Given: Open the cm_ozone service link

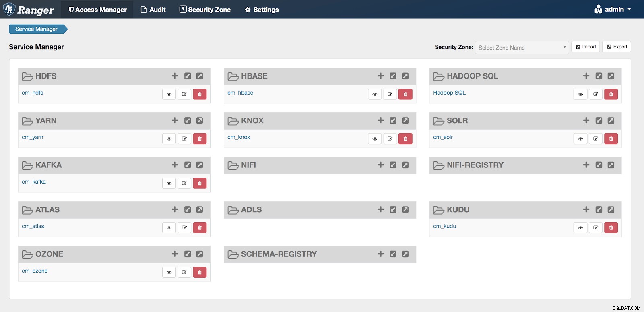Looking at the screenshot, I should pos(35,271).
